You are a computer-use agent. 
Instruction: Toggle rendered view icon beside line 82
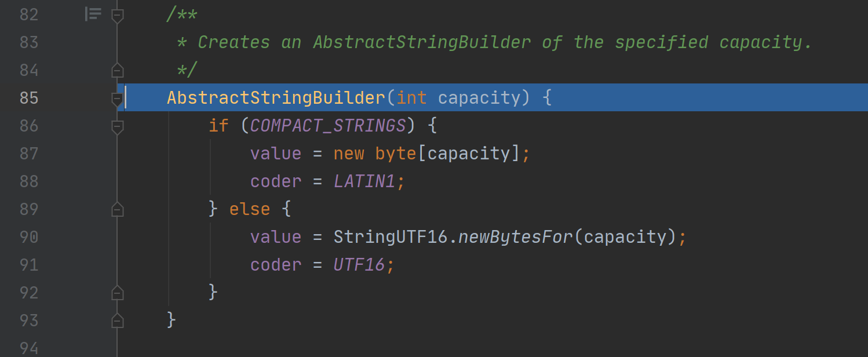(x=93, y=14)
